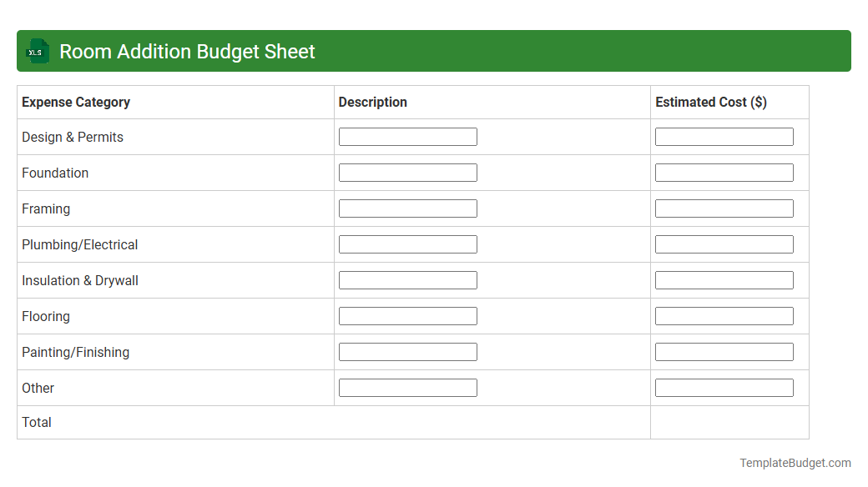This screenshot has height=487, width=868.
Task: Click the Total row label
Action: (x=37, y=422)
